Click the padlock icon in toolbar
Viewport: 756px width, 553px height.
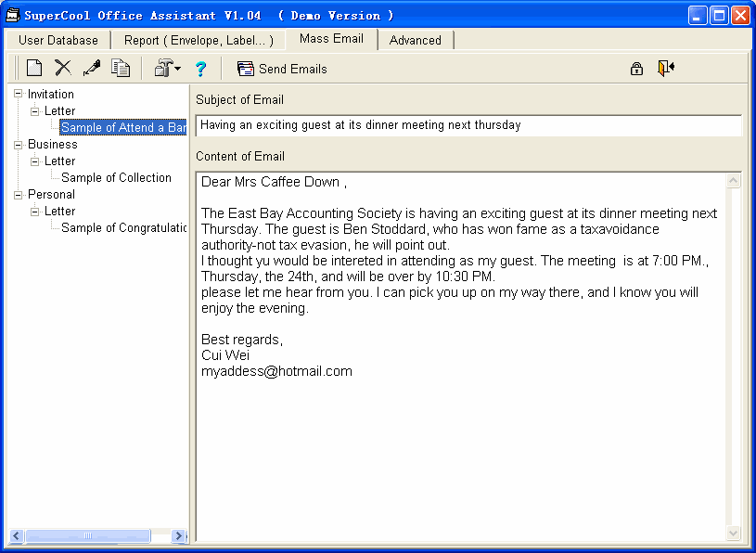tap(636, 68)
